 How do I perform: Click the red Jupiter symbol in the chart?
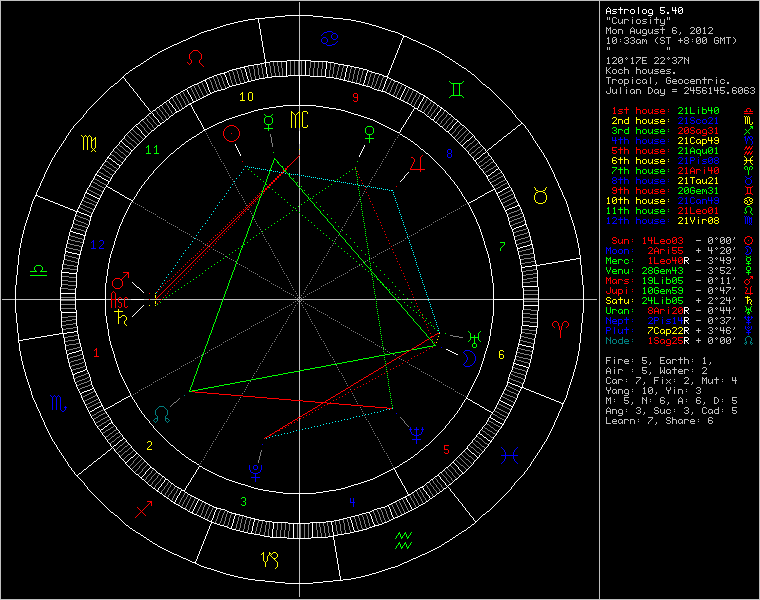point(419,163)
